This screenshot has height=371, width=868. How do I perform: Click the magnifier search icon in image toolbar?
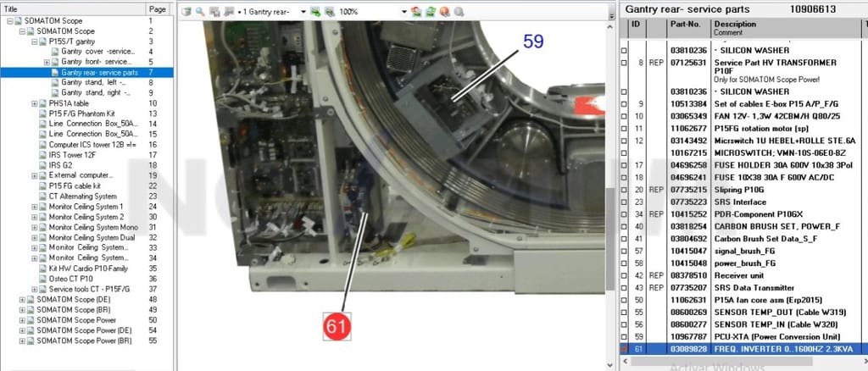click(x=200, y=12)
